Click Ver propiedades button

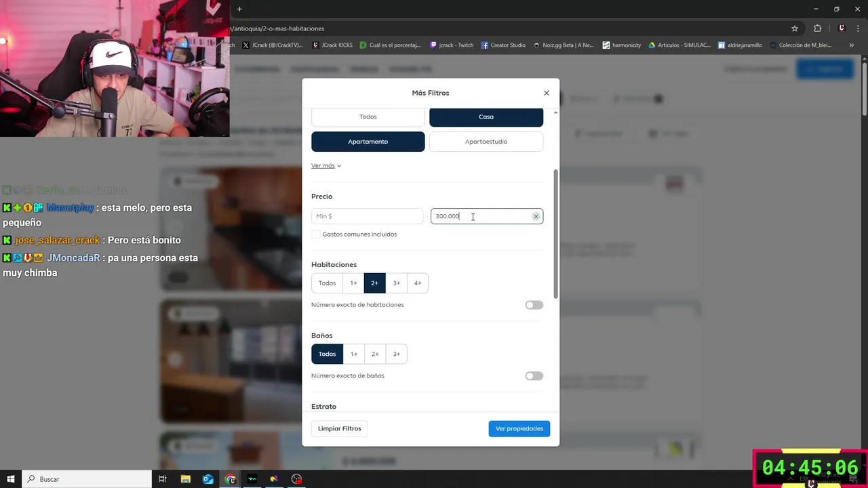coord(519,428)
